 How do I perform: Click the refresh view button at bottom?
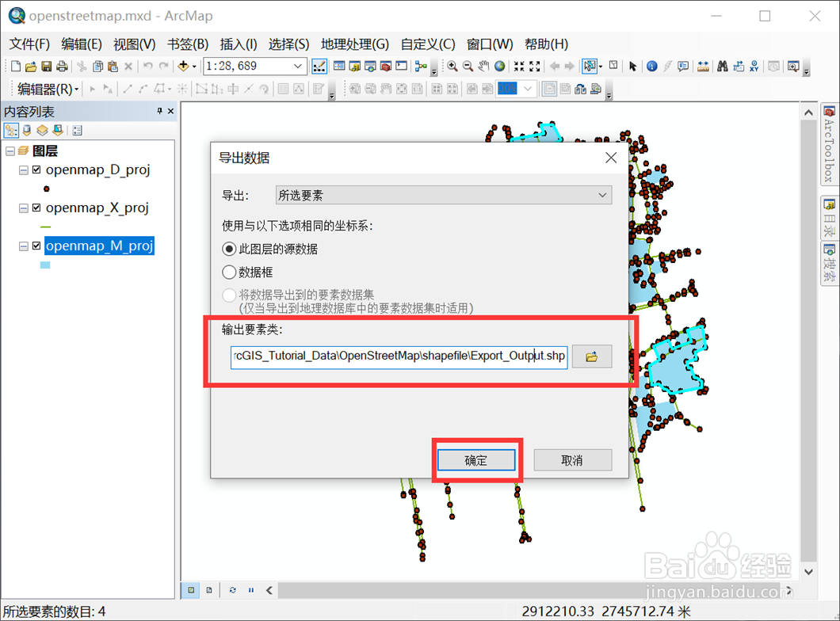232,590
